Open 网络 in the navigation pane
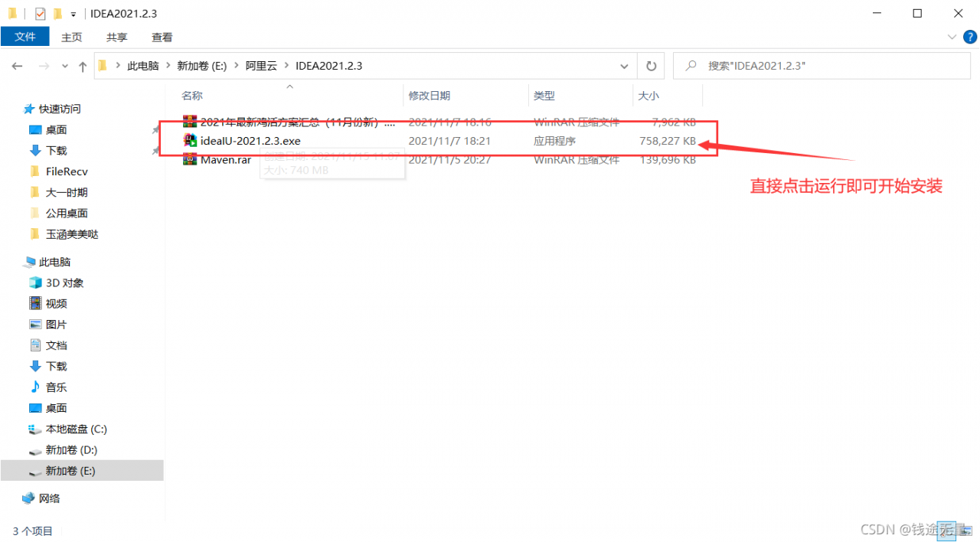Screen dimensions: 980x542 click(x=49, y=498)
